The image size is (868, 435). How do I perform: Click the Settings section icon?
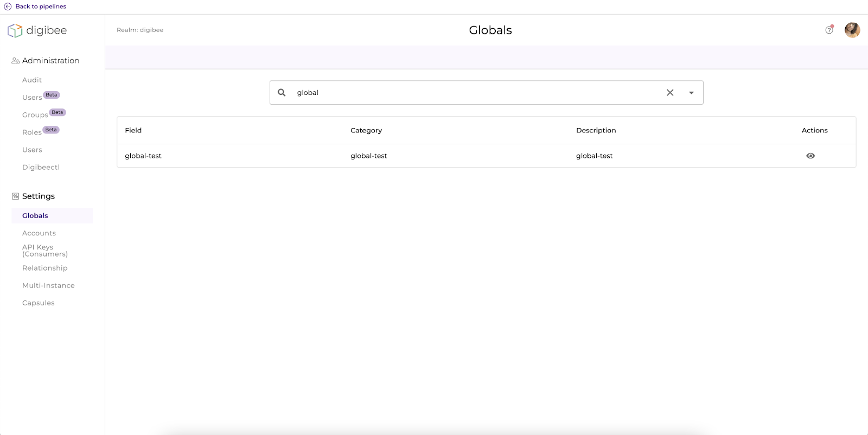(15, 196)
